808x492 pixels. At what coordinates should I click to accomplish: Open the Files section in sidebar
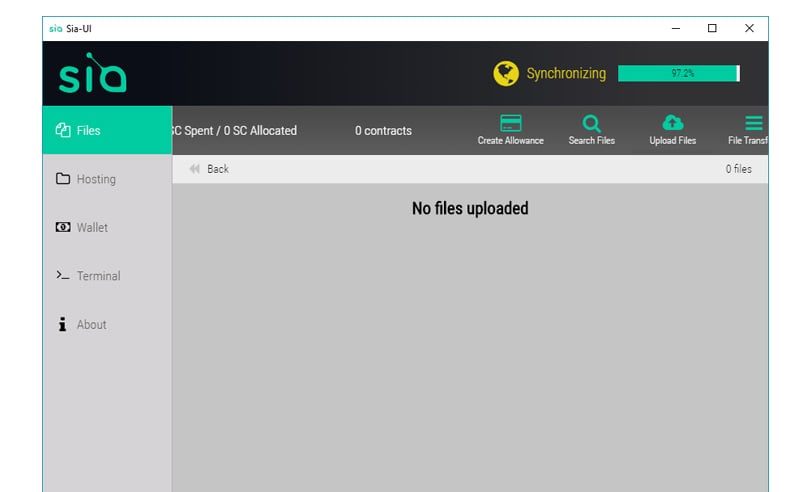pyautogui.click(x=107, y=130)
